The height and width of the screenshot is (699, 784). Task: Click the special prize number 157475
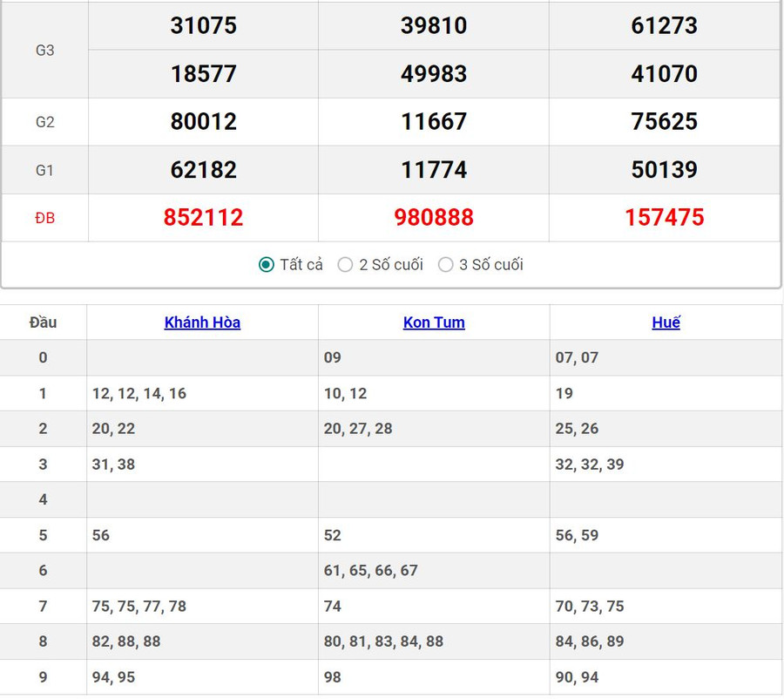coord(664,217)
